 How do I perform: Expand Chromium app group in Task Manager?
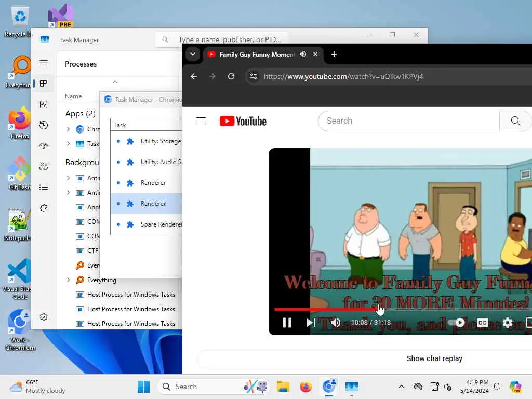[x=68, y=129]
